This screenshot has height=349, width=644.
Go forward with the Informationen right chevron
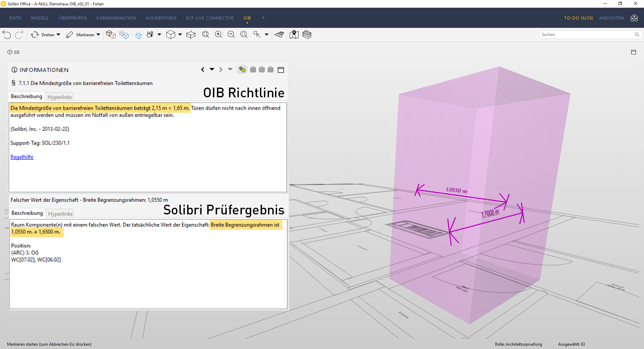tap(221, 69)
